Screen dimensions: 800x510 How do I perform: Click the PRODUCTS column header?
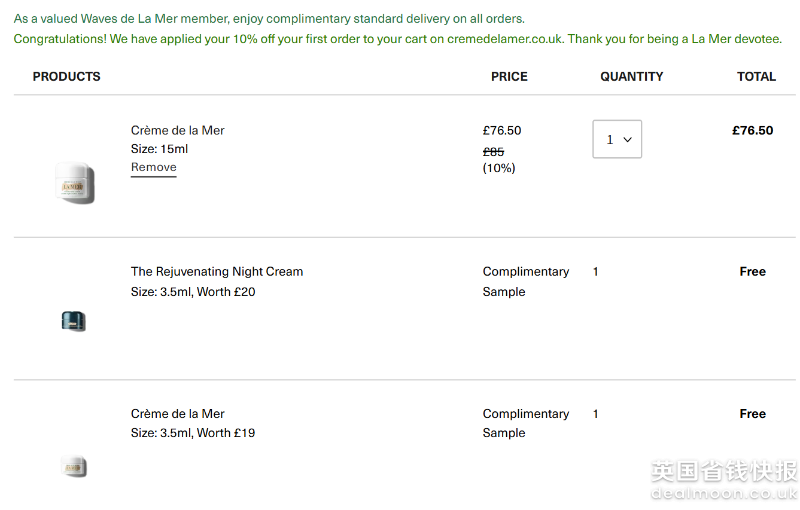pyautogui.click(x=67, y=76)
